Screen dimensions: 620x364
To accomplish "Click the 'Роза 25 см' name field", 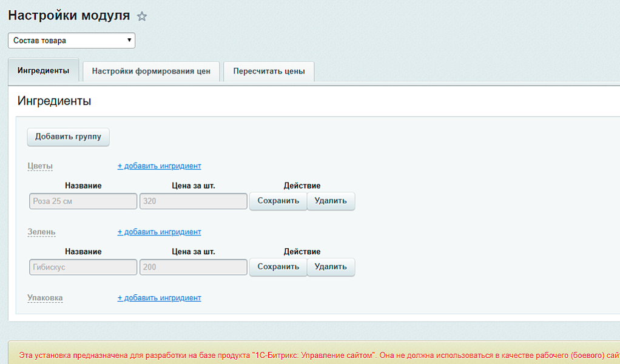I will coord(83,201).
